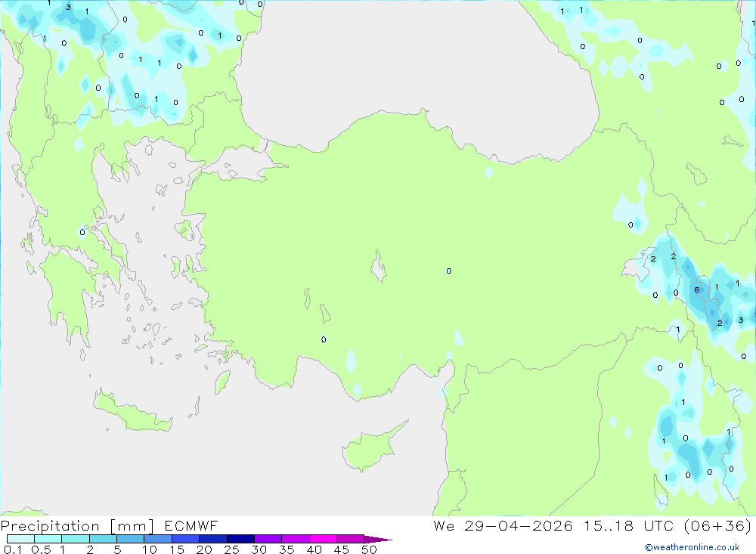The width and height of the screenshot is (756, 554).
Task: Click the above-50 arrow at legend end
Action: pos(378,539)
